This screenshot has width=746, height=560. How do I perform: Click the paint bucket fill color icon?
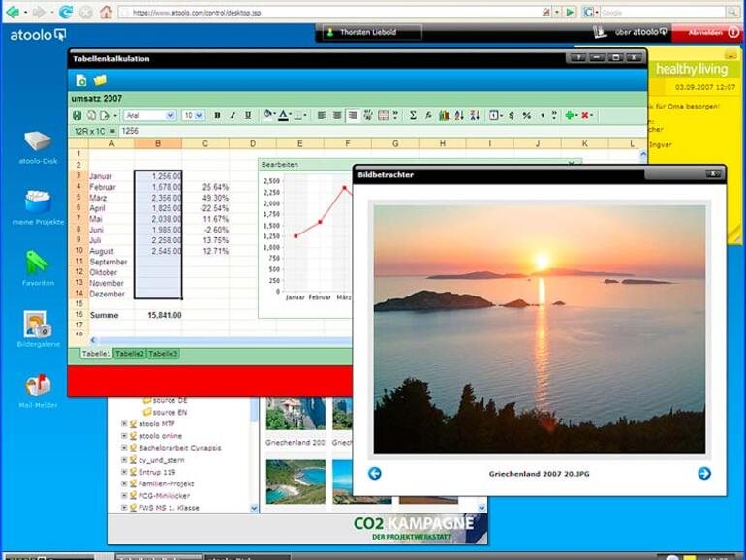click(267, 115)
